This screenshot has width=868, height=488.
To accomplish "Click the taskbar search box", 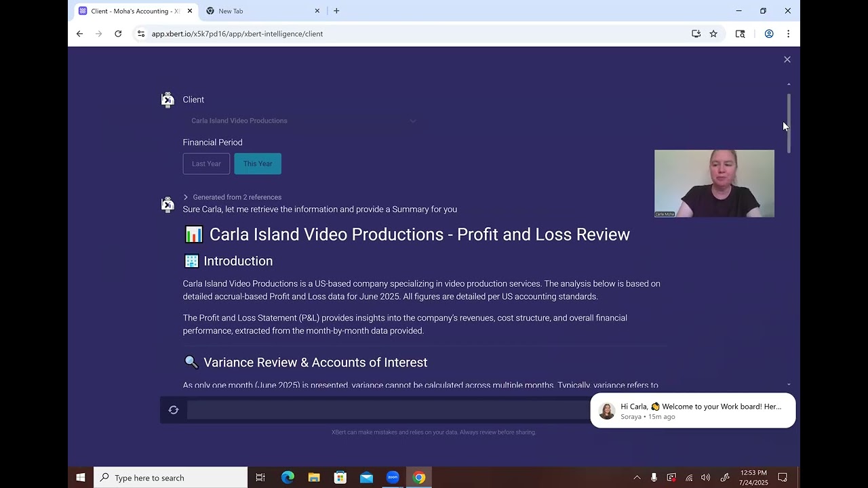I will [171, 478].
